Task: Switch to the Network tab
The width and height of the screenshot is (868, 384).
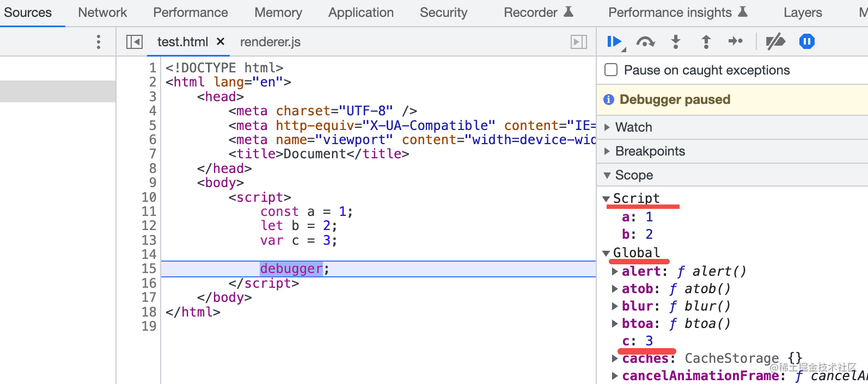Action: 102,13
